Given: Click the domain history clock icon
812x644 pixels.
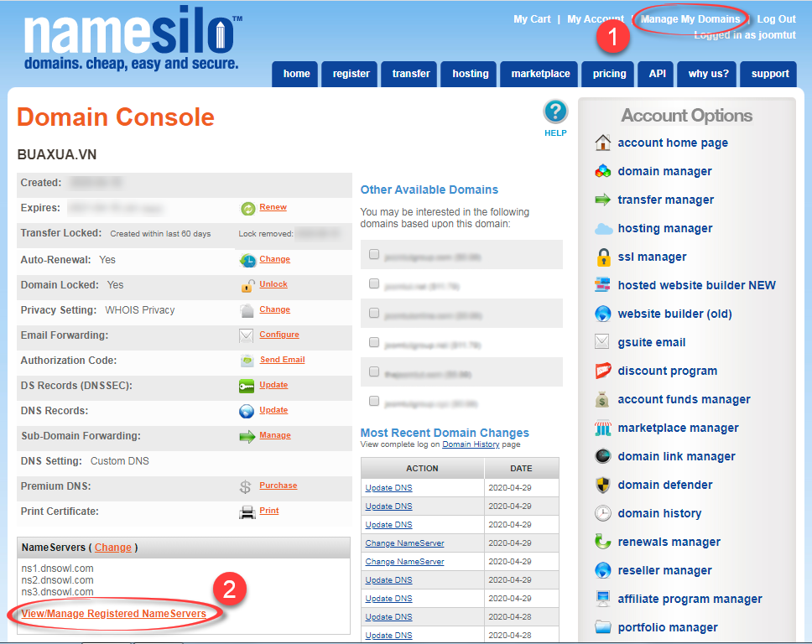Looking at the screenshot, I should [603, 513].
